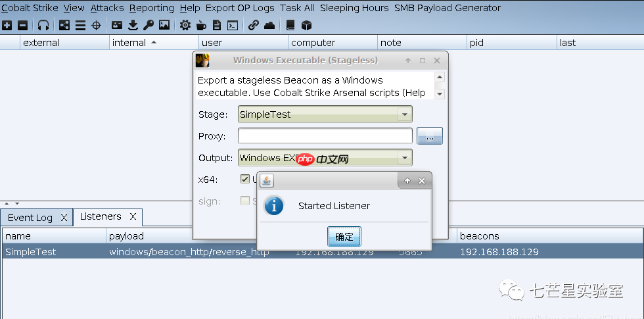This screenshot has width=644, height=319.
Task: Open the View menu
Action: pyautogui.click(x=74, y=8)
